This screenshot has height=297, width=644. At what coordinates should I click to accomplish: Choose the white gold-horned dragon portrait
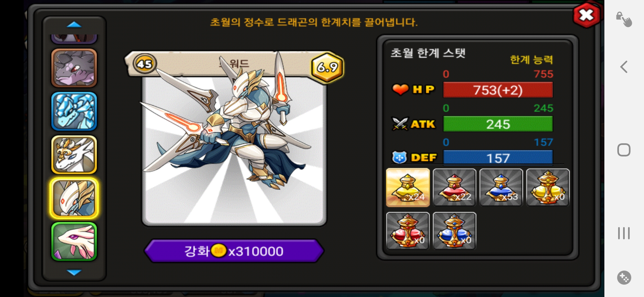[74, 155]
